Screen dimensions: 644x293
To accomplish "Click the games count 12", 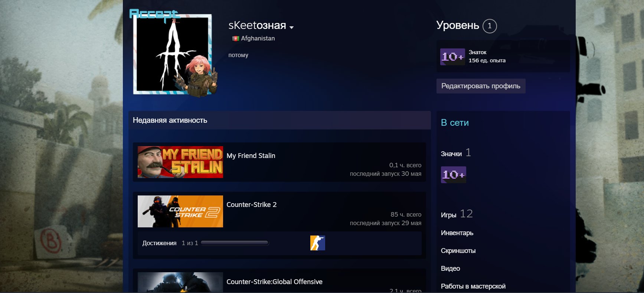I will pyautogui.click(x=466, y=214).
